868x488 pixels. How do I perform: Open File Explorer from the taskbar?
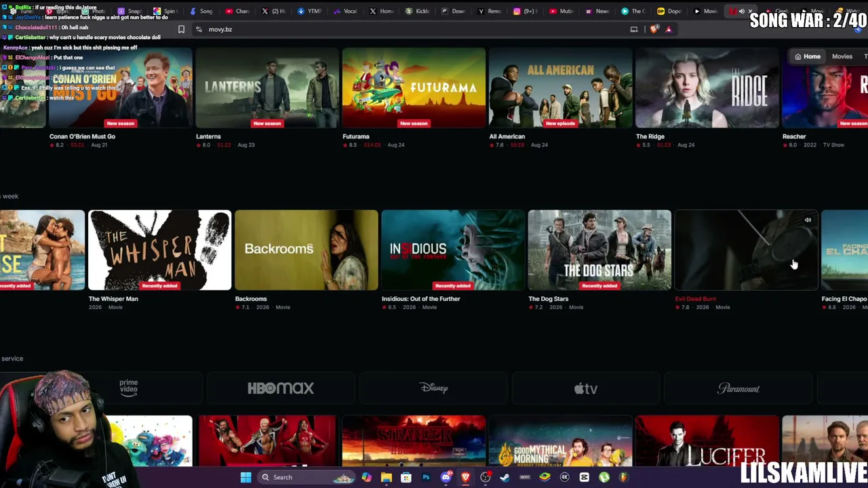coord(386,477)
